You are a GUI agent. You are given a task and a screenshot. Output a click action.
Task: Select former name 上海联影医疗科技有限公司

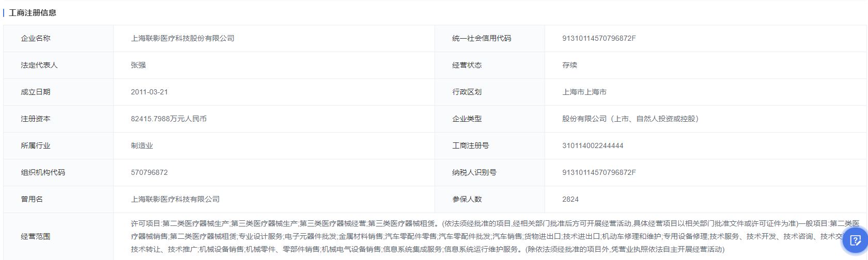pyautogui.click(x=175, y=199)
